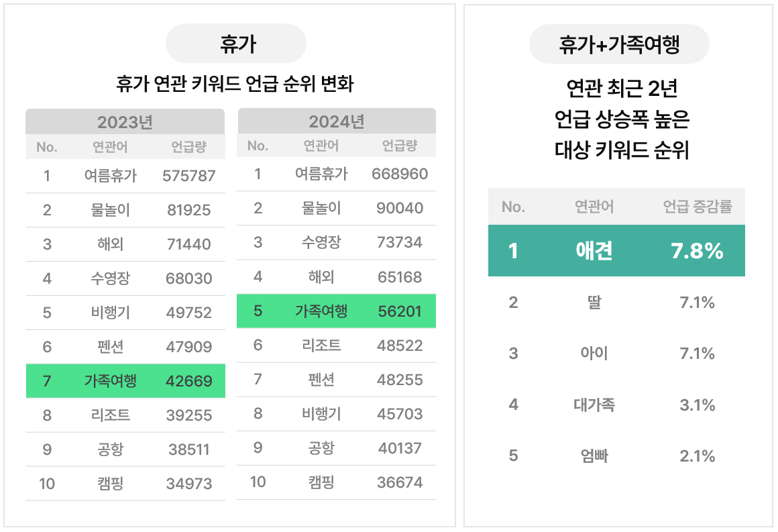
Task: Click 리조트 48522 row in 2024 table
Action: [337, 345]
